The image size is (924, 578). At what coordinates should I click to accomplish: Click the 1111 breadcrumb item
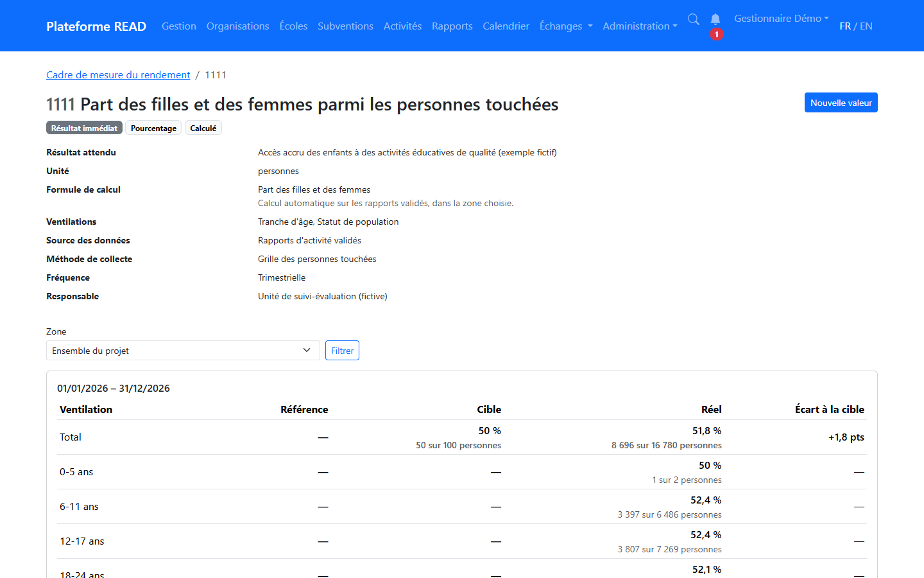[x=216, y=75]
